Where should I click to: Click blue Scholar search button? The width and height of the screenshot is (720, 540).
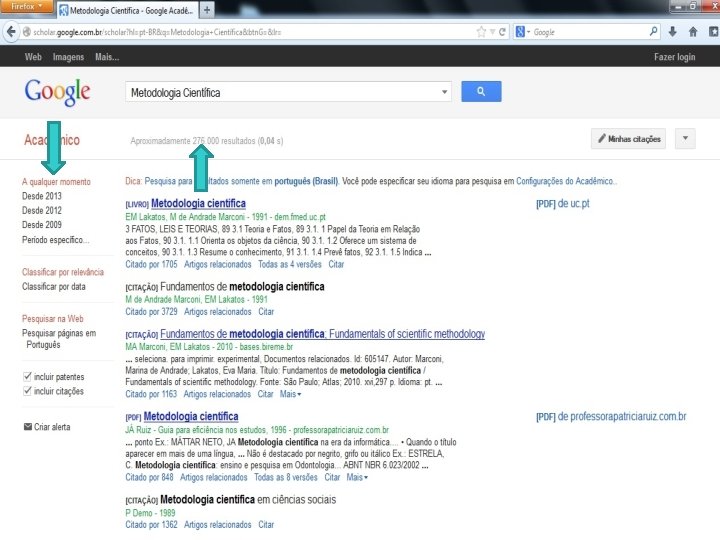(481, 91)
